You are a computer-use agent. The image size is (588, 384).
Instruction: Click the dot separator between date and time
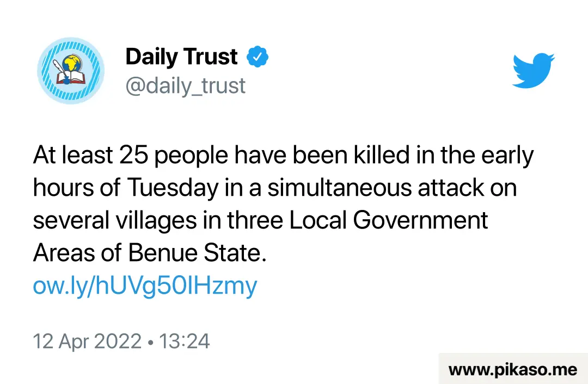click(x=150, y=342)
